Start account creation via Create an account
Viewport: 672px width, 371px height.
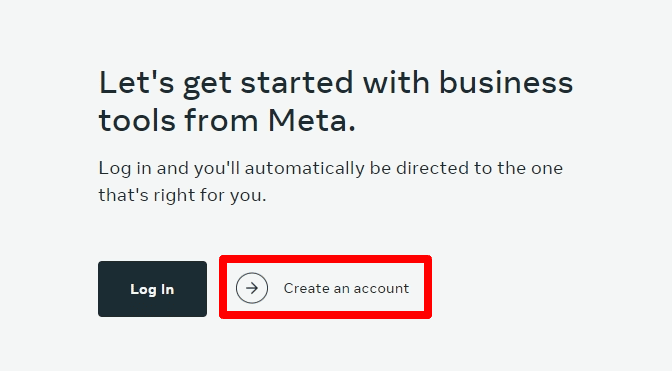point(325,287)
